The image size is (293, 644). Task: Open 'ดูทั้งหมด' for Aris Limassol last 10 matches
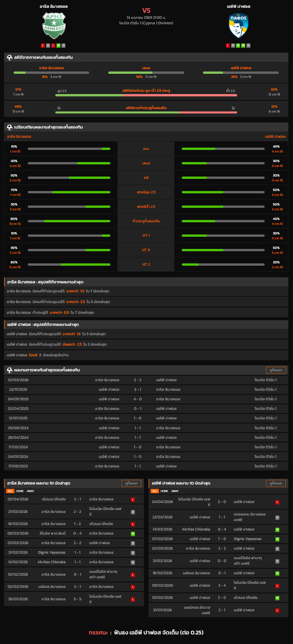click(131, 483)
